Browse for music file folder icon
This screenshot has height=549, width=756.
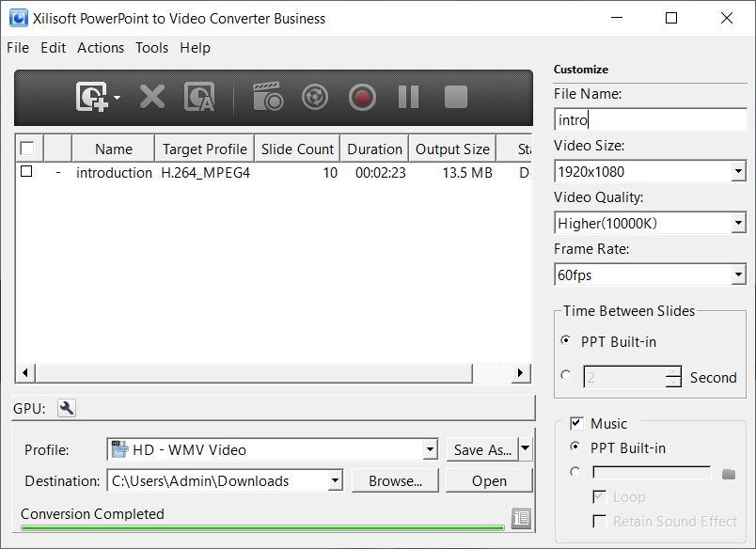729,474
